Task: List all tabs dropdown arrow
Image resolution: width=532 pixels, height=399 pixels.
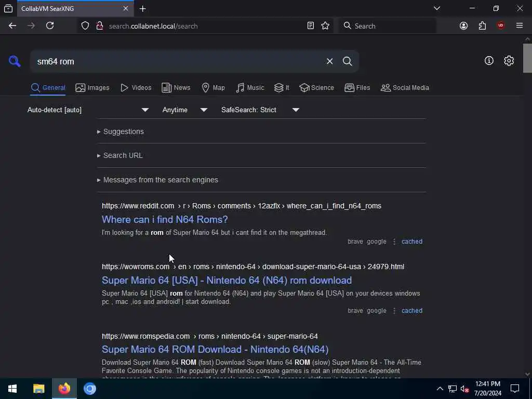Action: tap(436, 8)
